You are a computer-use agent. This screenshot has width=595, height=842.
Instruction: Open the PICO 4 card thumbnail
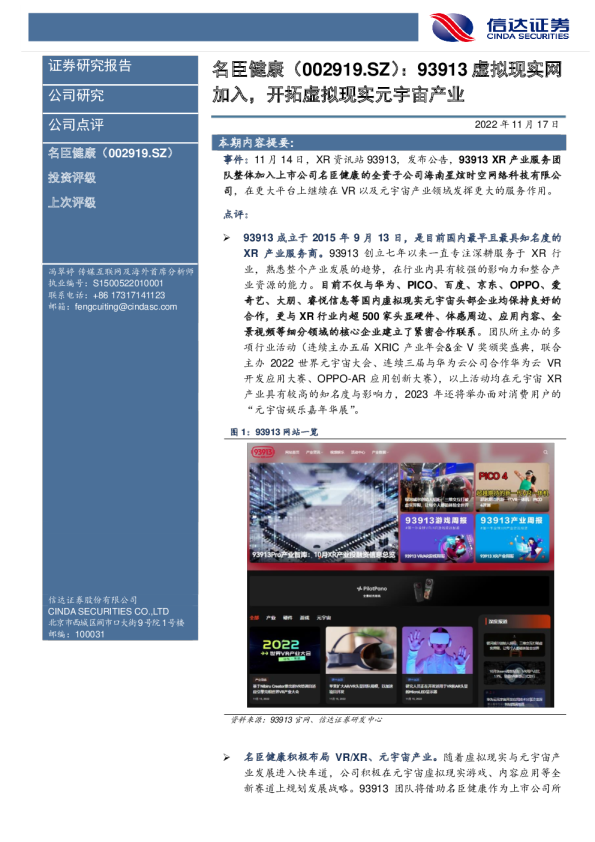[x=512, y=488]
